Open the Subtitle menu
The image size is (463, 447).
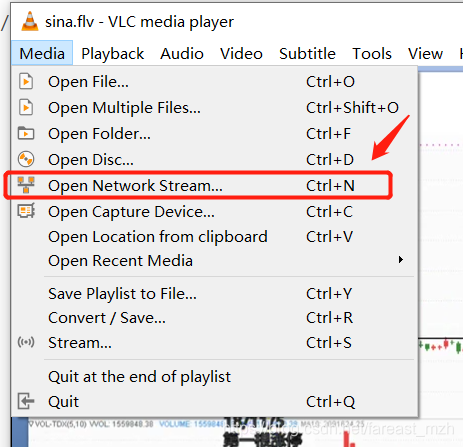[x=307, y=53]
